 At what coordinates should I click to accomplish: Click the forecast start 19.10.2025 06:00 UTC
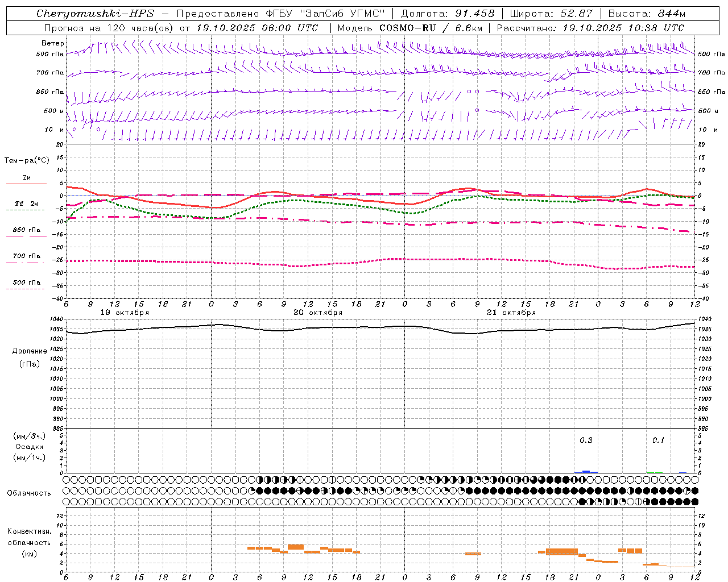(x=257, y=28)
